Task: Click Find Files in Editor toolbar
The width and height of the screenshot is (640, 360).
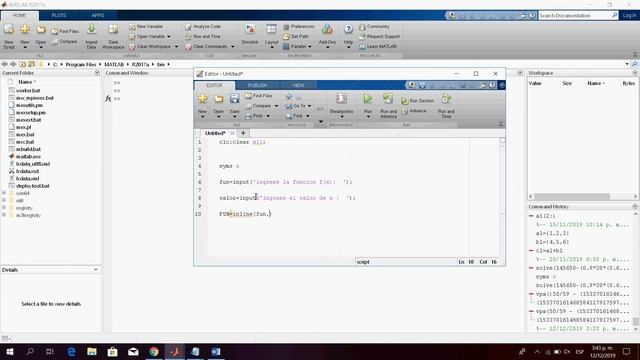Action: pyautogui.click(x=258, y=96)
